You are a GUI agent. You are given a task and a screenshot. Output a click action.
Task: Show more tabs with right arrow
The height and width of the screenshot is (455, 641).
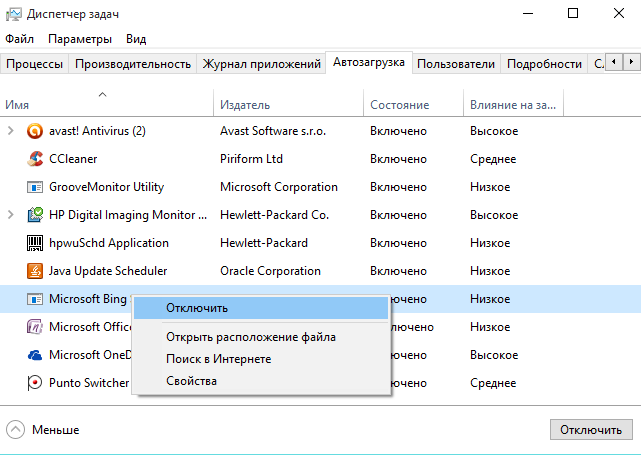click(x=632, y=62)
